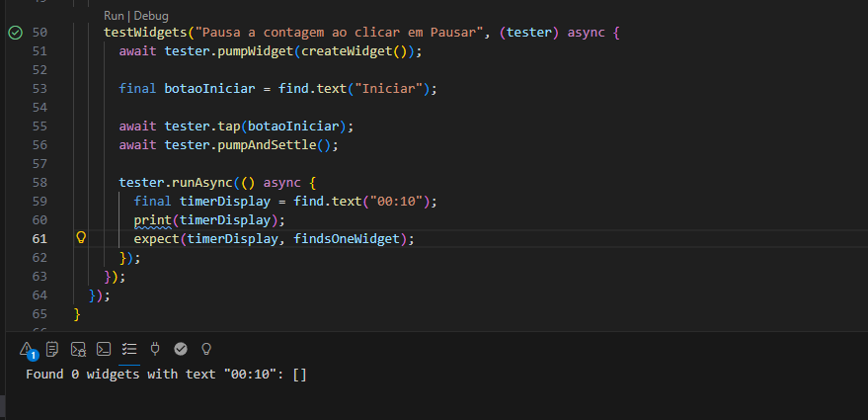The width and height of the screenshot is (868, 420).
Task: Click the green test-passed icon beside line 50
Action: tap(15, 33)
